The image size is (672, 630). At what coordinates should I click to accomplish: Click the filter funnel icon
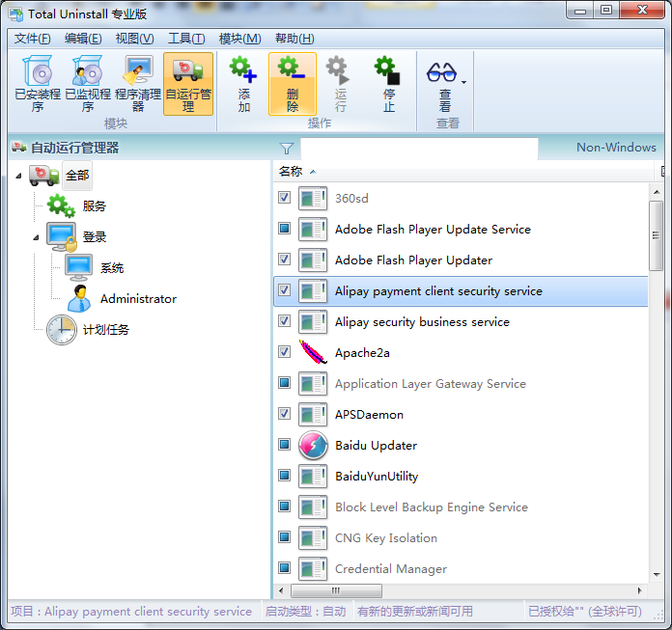point(287,149)
